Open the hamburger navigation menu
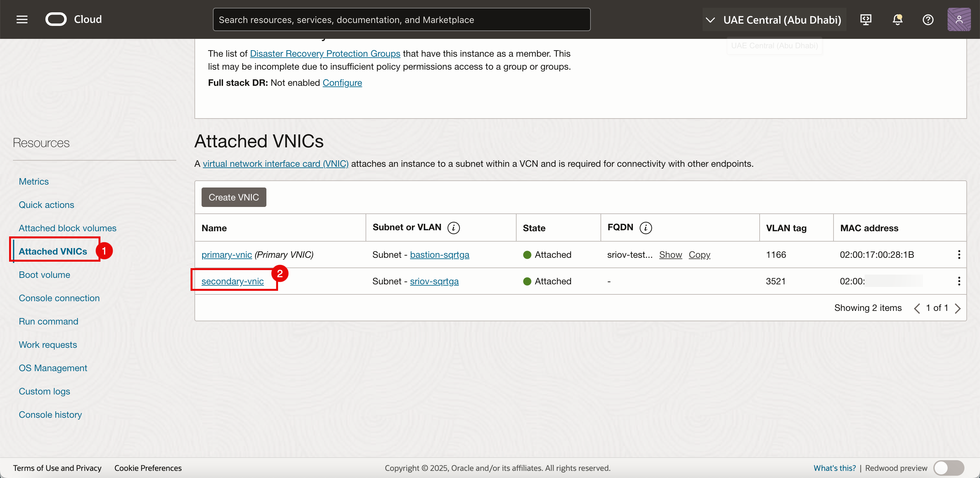Viewport: 980px width, 478px height. click(22, 19)
